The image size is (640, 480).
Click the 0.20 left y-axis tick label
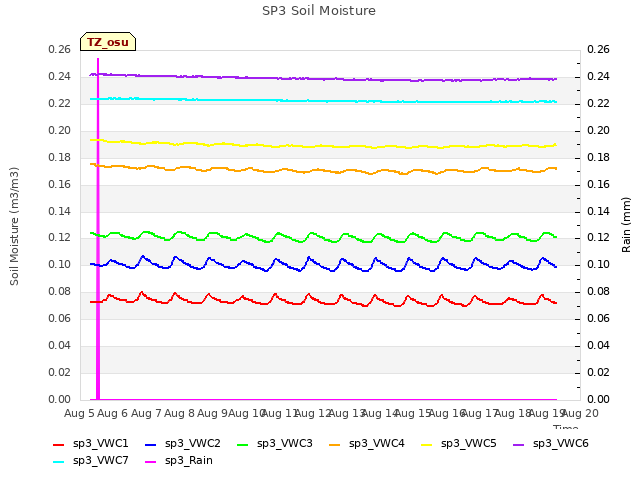60,131
